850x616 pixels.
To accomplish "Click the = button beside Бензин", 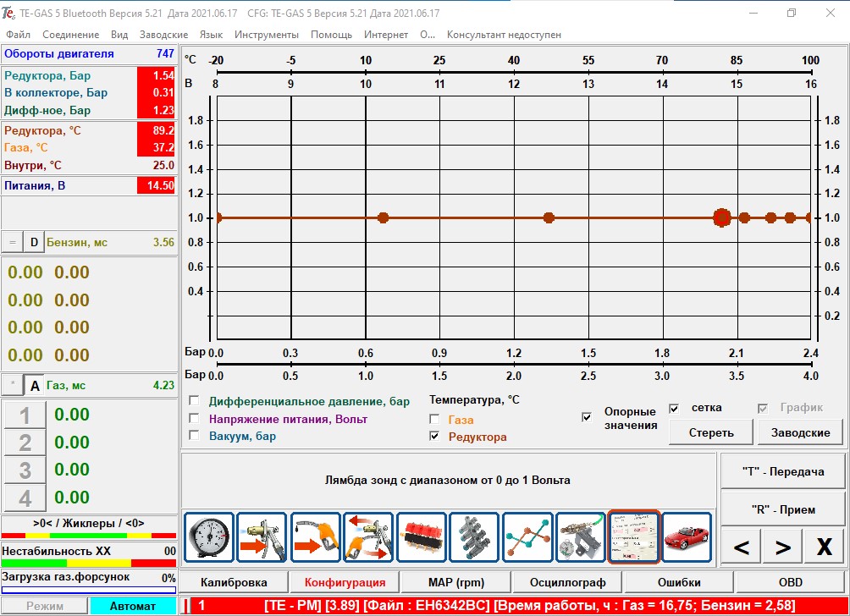I will (12, 242).
